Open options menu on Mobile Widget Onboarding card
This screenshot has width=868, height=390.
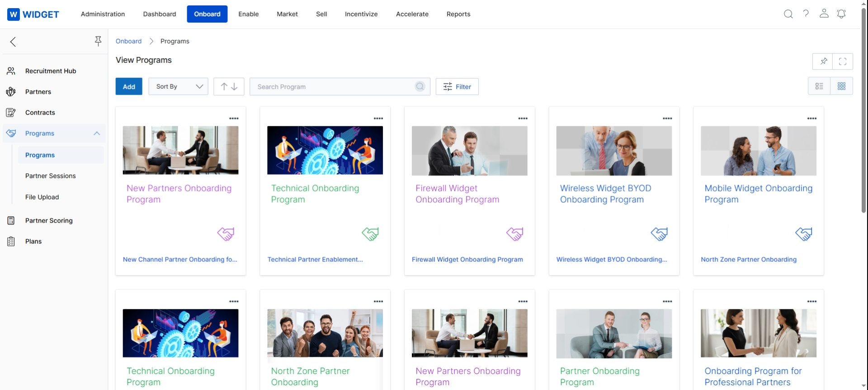coord(812,119)
